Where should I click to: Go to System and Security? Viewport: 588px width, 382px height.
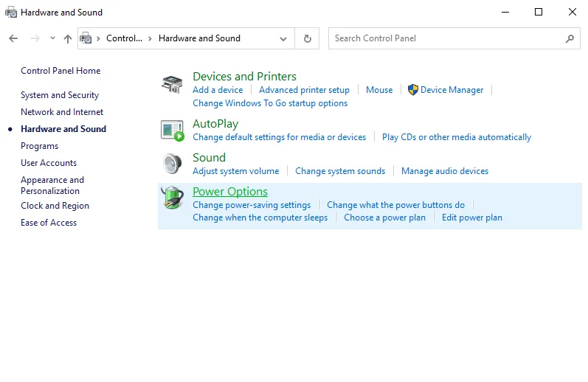(x=60, y=95)
